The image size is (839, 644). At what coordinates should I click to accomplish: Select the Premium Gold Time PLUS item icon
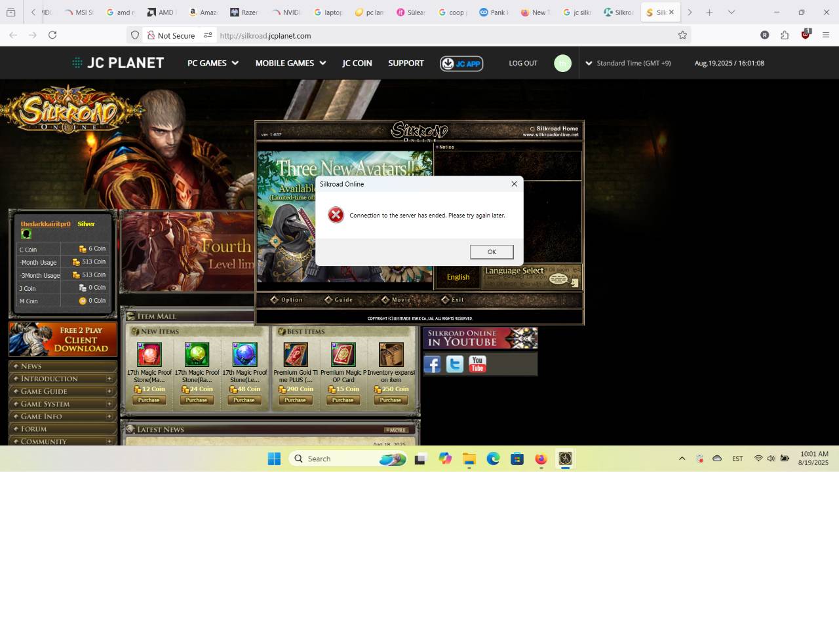[296, 354]
